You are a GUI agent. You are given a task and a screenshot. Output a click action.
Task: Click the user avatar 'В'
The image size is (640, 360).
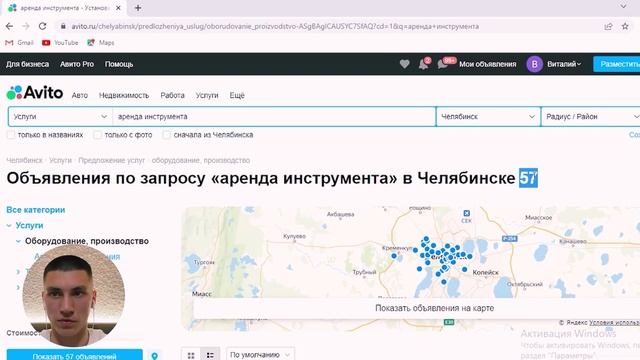point(534,64)
